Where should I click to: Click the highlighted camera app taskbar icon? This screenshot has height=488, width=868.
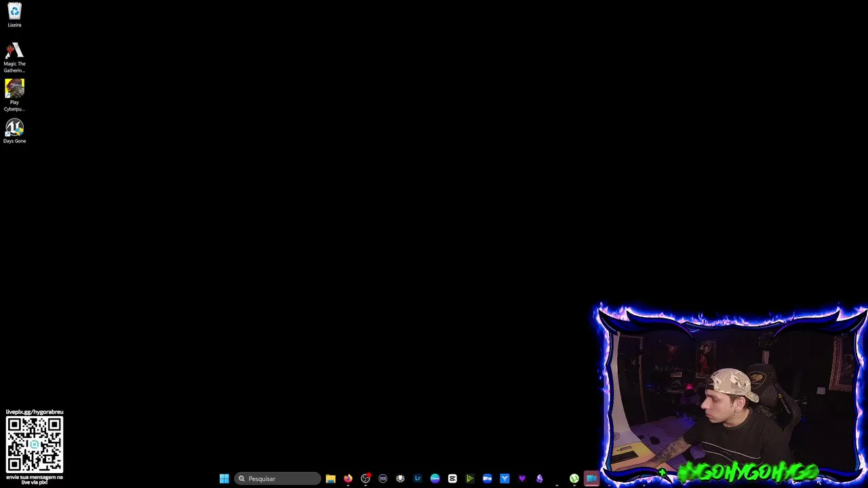click(x=591, y=479)
